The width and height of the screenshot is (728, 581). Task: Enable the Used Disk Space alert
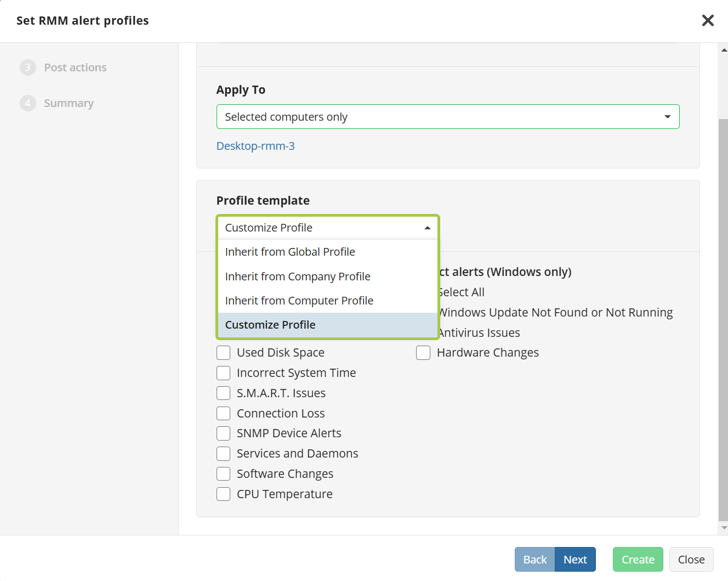[224, 353]
